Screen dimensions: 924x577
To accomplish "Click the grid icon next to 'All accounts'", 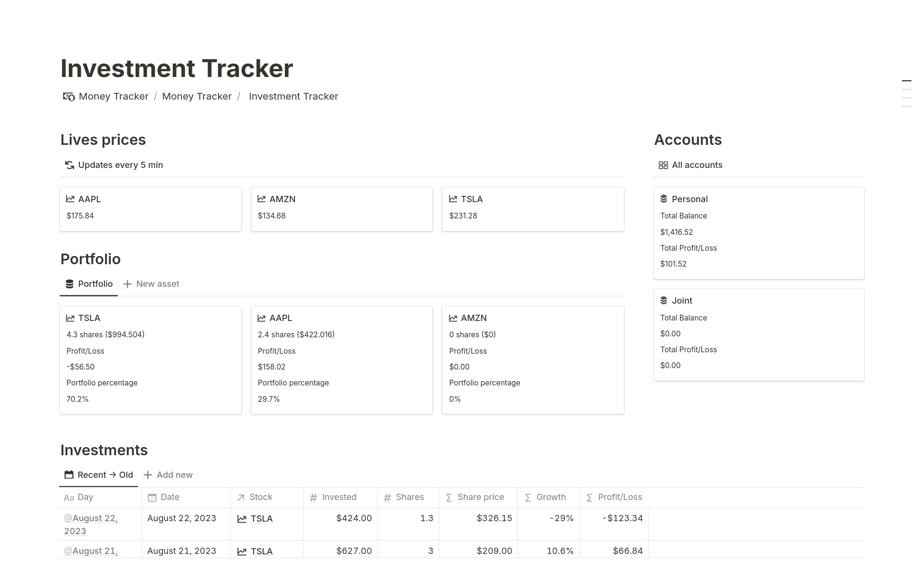I will pyautogui.click(x=662, y=165).
